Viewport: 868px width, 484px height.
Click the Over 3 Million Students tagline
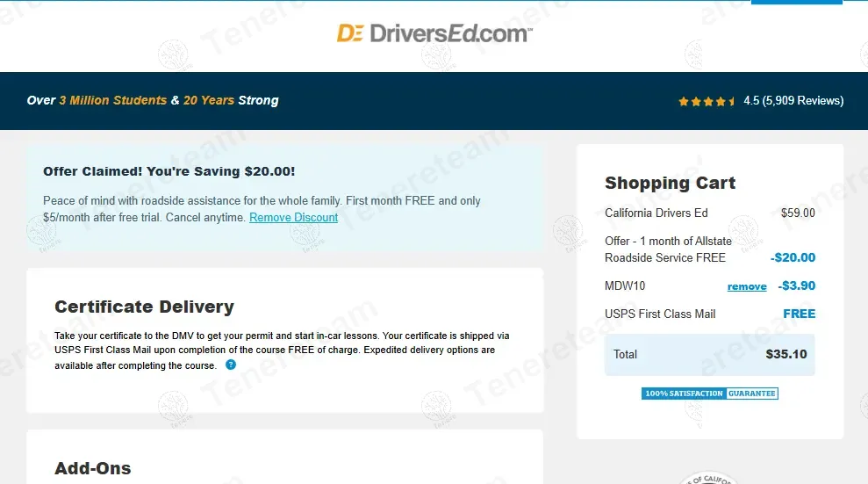[153, 100]
